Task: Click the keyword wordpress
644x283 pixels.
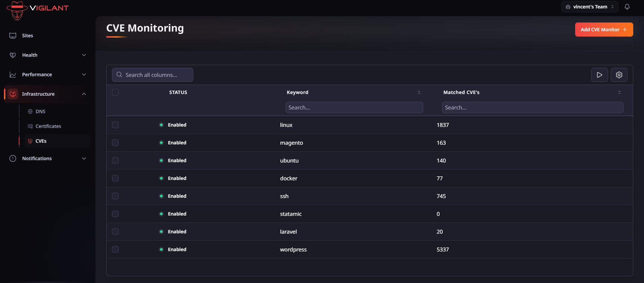Action: [x=293, y=249]
